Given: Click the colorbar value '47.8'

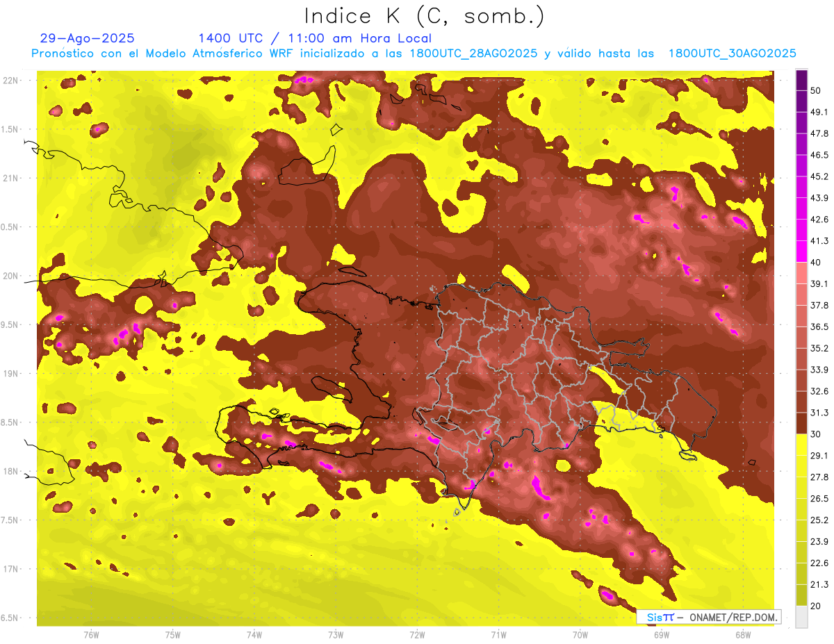Looking at the screenshot, I should 819,133.
